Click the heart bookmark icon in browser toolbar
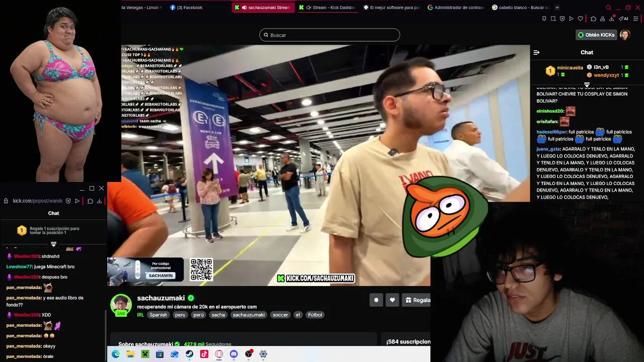 click(580, 19)
